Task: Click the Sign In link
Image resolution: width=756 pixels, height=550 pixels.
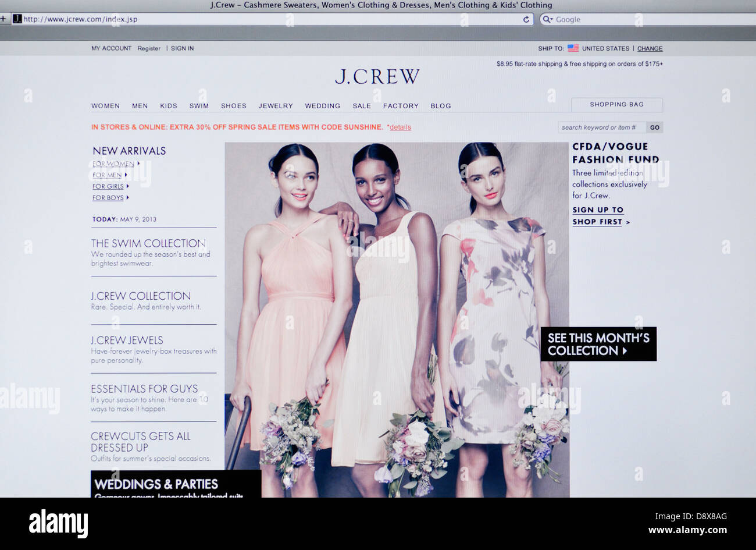Action: (183, 48)
